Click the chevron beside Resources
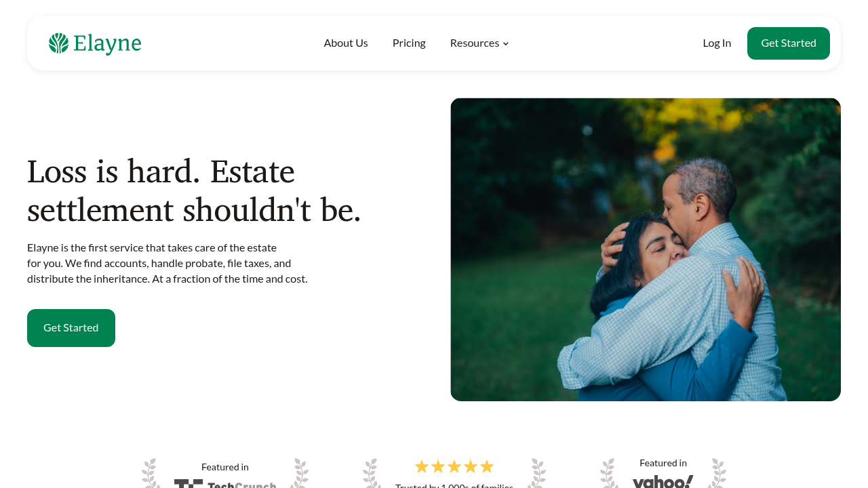This screenshot has height=488, width=868. pyautogui.click(x=505, y=44)
